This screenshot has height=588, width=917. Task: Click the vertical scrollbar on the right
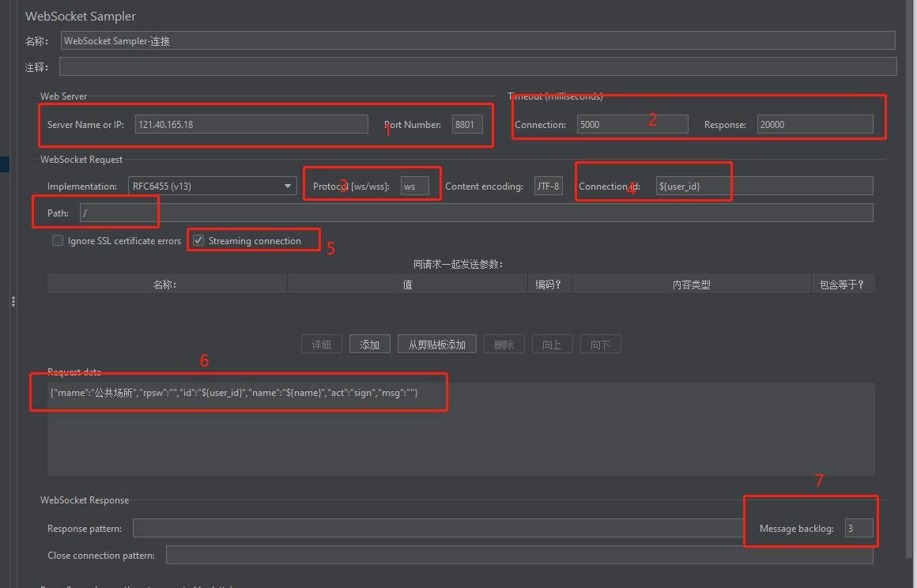911,277
